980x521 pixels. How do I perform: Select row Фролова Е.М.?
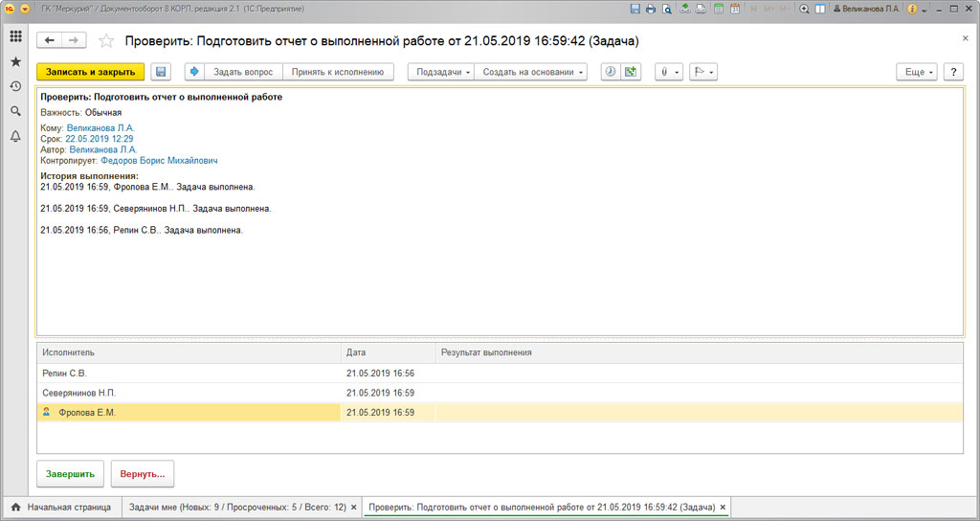(500, 412)
